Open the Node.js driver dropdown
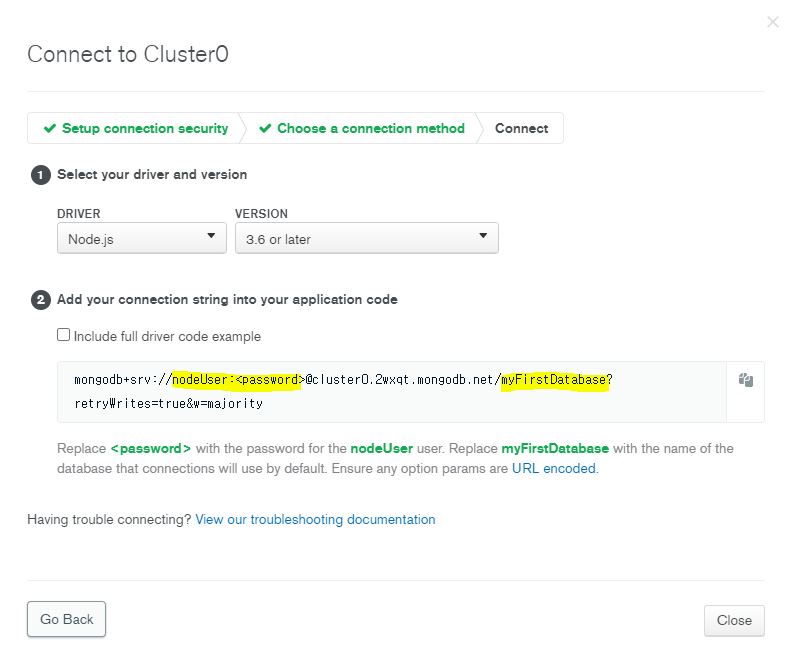This screenshot has width=791, height=661. pos(142,238)
